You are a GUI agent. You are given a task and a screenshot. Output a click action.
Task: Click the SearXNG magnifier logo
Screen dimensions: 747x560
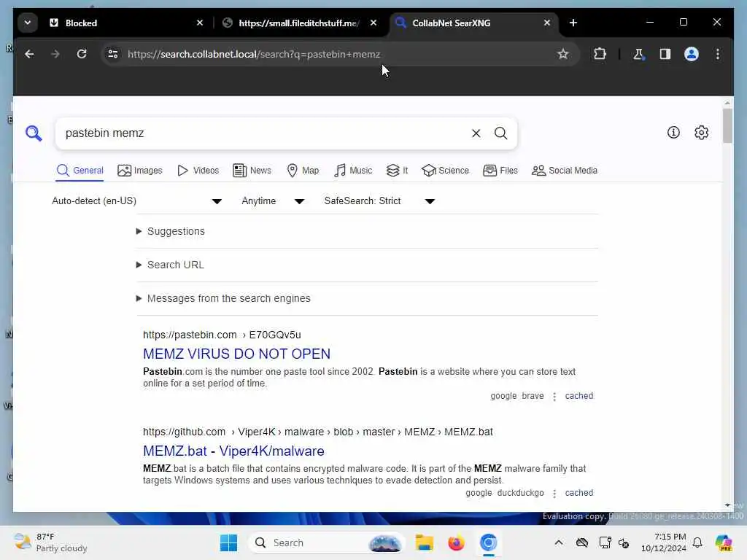[x=34, y=133]
